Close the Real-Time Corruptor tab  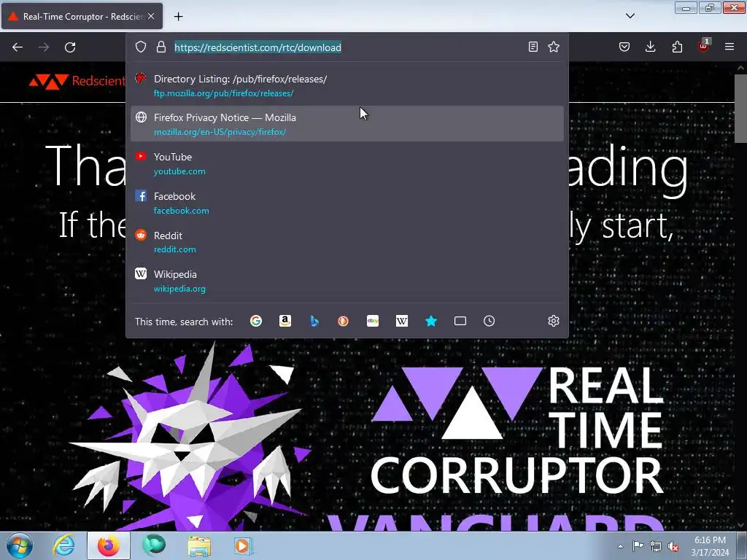point(151,16)
